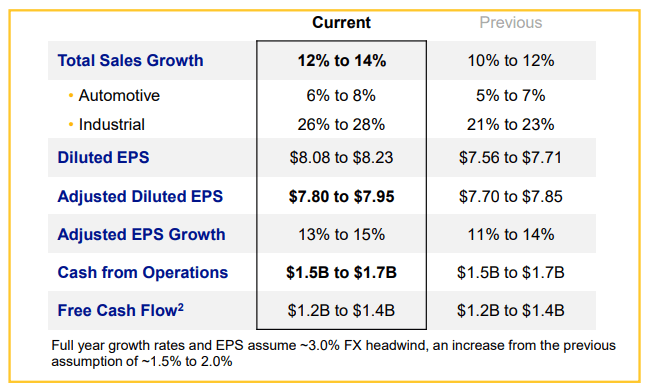Select the current 26% to 28% Industrial value

click(x=341, y=125)
